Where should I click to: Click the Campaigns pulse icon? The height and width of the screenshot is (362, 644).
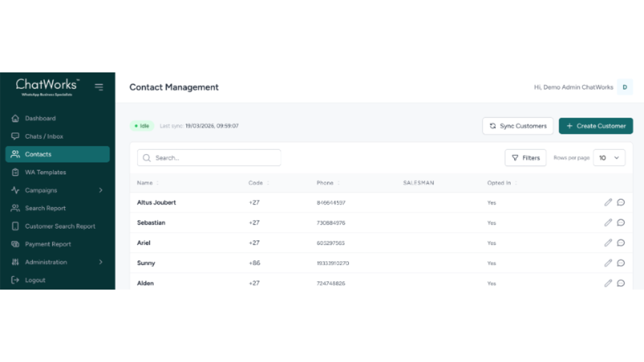tap(15, 190)
